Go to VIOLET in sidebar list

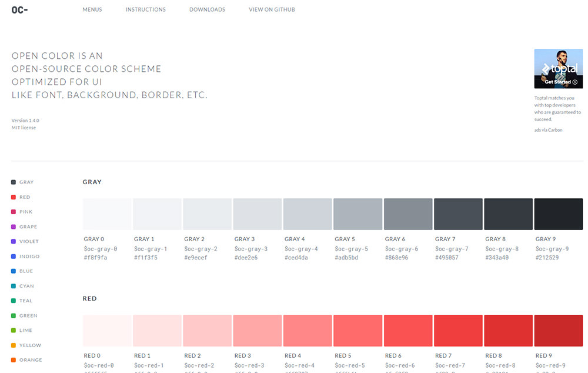(x=29, y=241)
